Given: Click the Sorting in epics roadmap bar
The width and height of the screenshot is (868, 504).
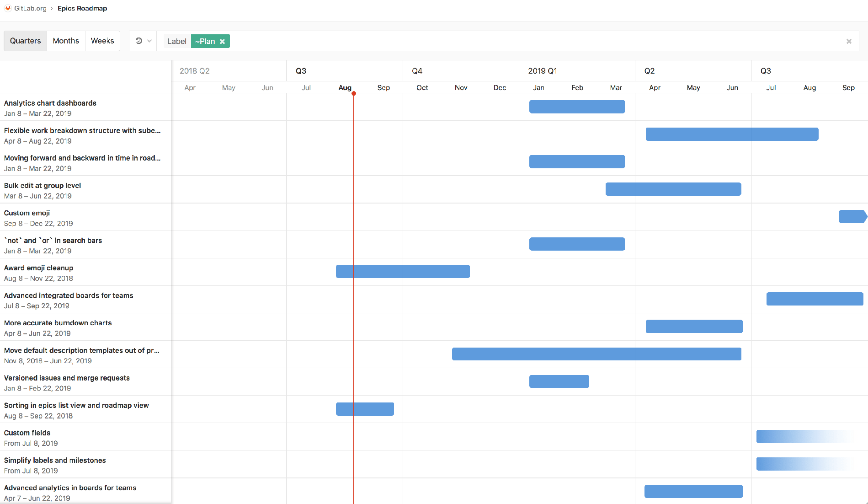Looking at the screenshot, I should 365,409.
